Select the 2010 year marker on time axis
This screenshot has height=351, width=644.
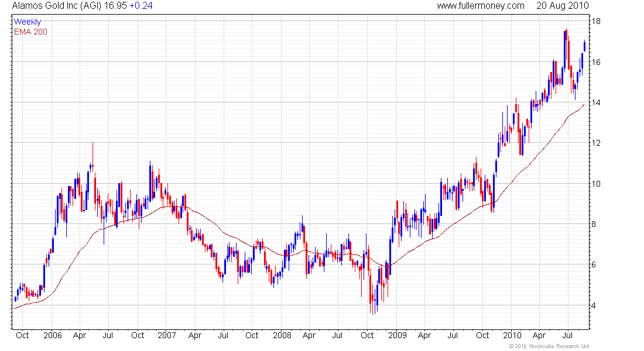(512, 336)
